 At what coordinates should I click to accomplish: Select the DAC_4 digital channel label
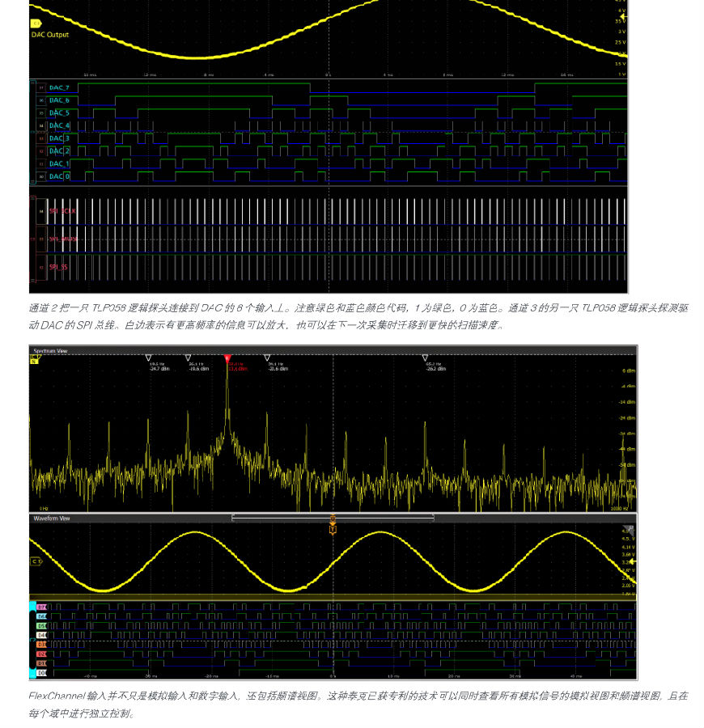click(59, 125)
